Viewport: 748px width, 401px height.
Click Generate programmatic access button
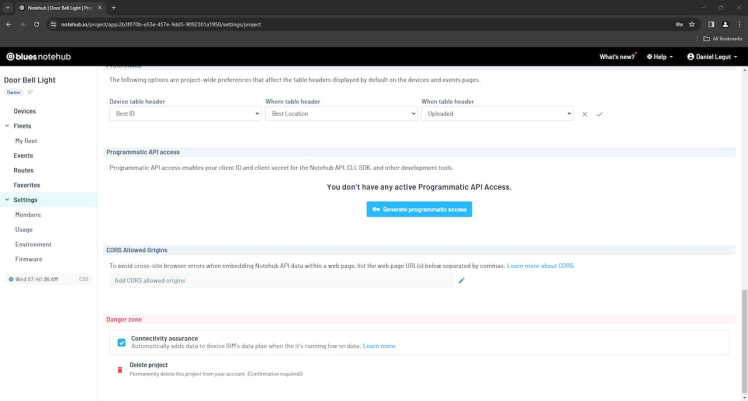419,209
